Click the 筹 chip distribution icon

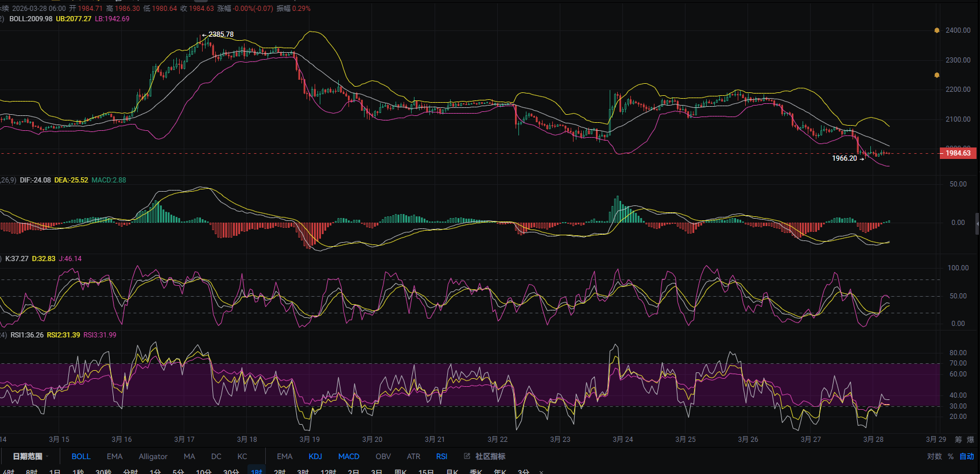pos(958,440)
